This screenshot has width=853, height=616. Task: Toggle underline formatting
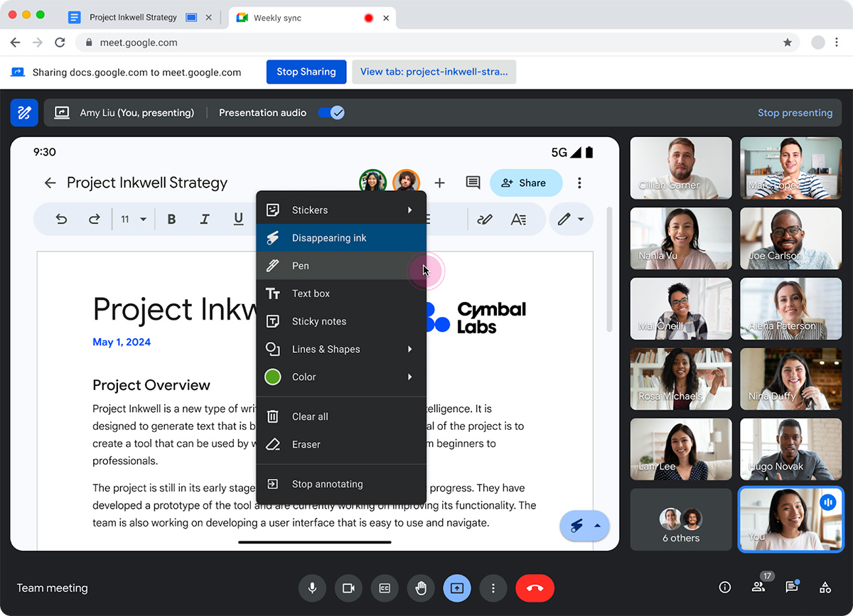click(238, 219)
